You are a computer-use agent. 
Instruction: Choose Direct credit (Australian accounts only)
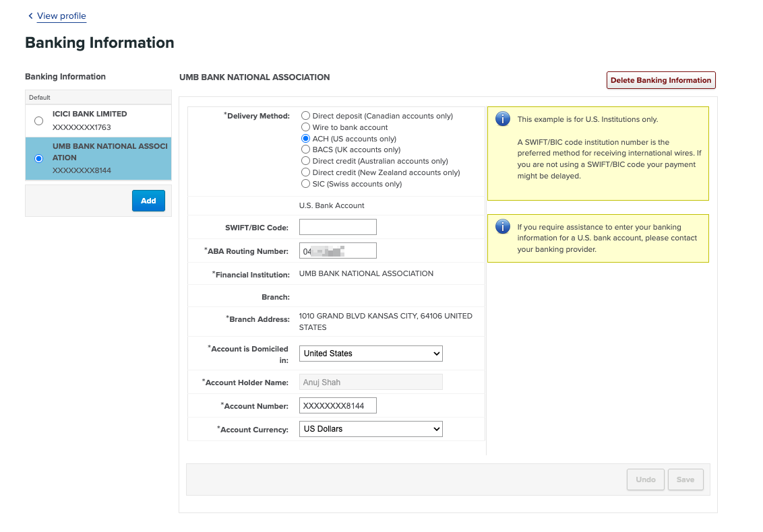305,161
